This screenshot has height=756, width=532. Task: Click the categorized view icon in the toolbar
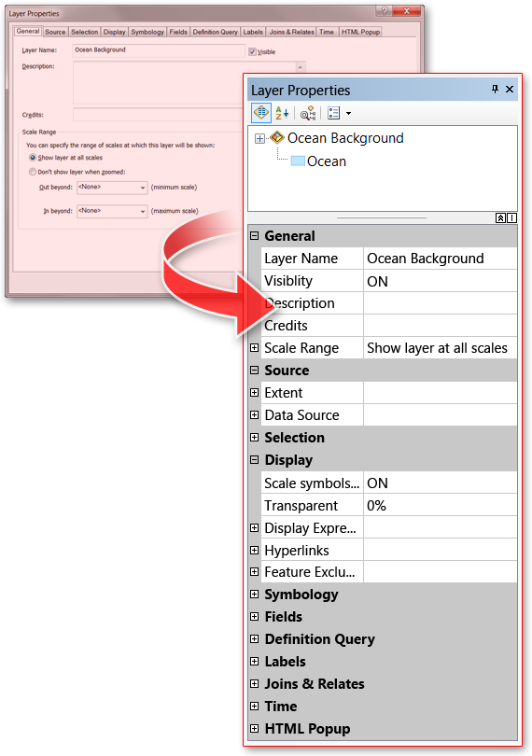pos(261,113)
